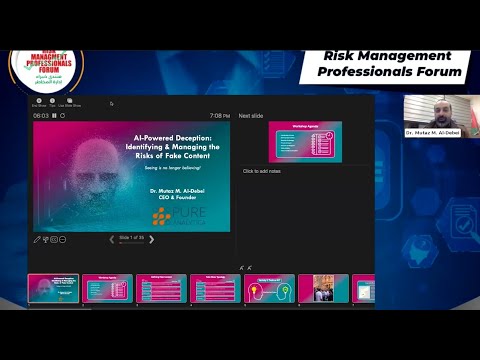This screenshot has width=480, height=360.
Task: Select the crowd photo slide thumbnail
Action: pyautogui.click(x=323, y=288)
